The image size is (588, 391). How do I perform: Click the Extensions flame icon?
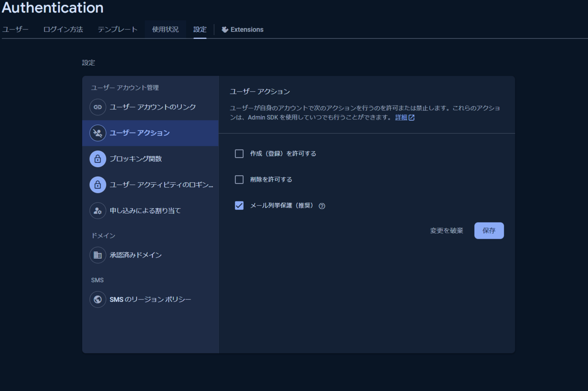point(224,29)
